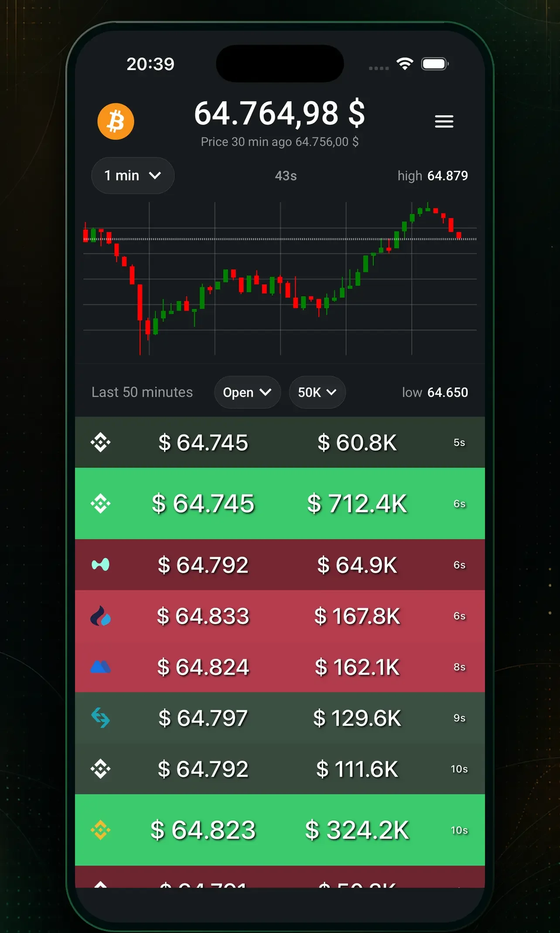The width and height of the screenshot is (560, 933).
Task: Tap teal arrows exchange icon in $ 129.6K row
Action: (x=100, y=718)
